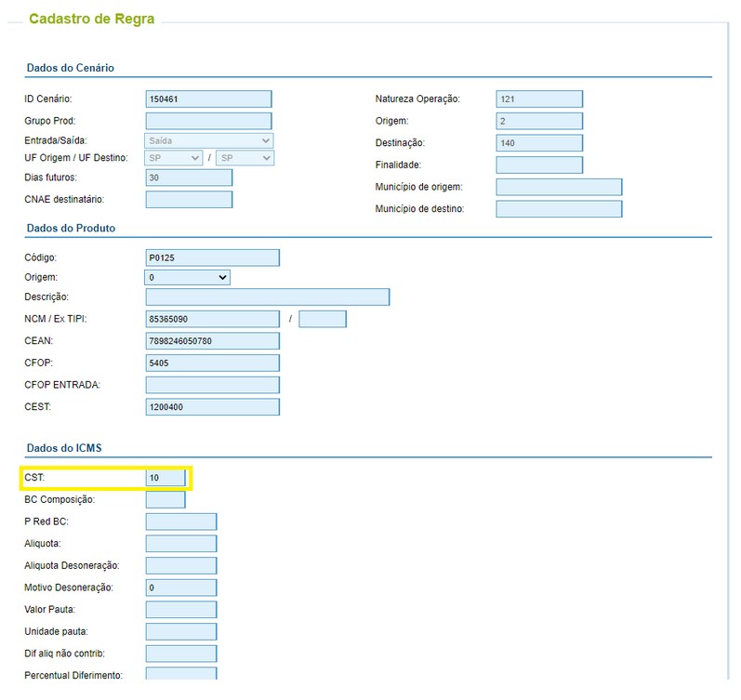The image size is (741, 700).
Task: Click the Dados do ICMS section heading
Action: click(x=64, y=448)
